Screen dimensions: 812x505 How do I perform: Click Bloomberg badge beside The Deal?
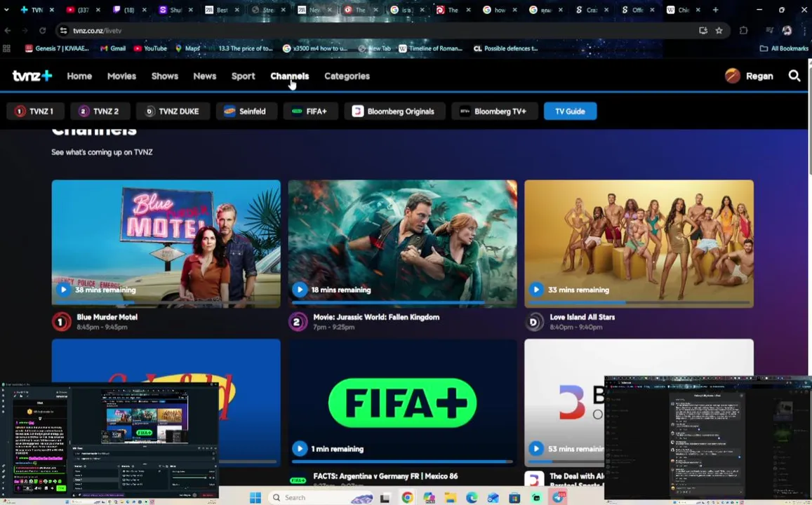(x=534, y=479)
